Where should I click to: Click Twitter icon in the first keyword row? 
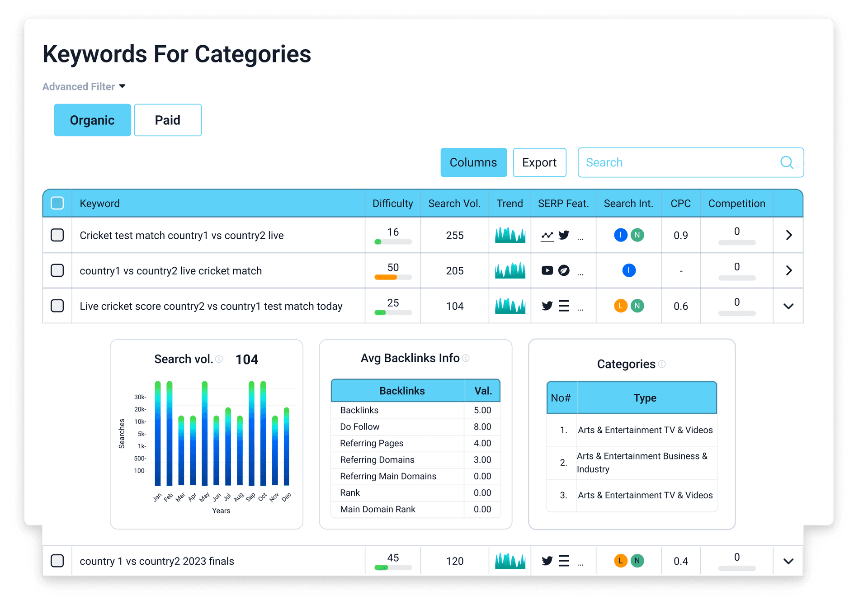click(564, 235)
